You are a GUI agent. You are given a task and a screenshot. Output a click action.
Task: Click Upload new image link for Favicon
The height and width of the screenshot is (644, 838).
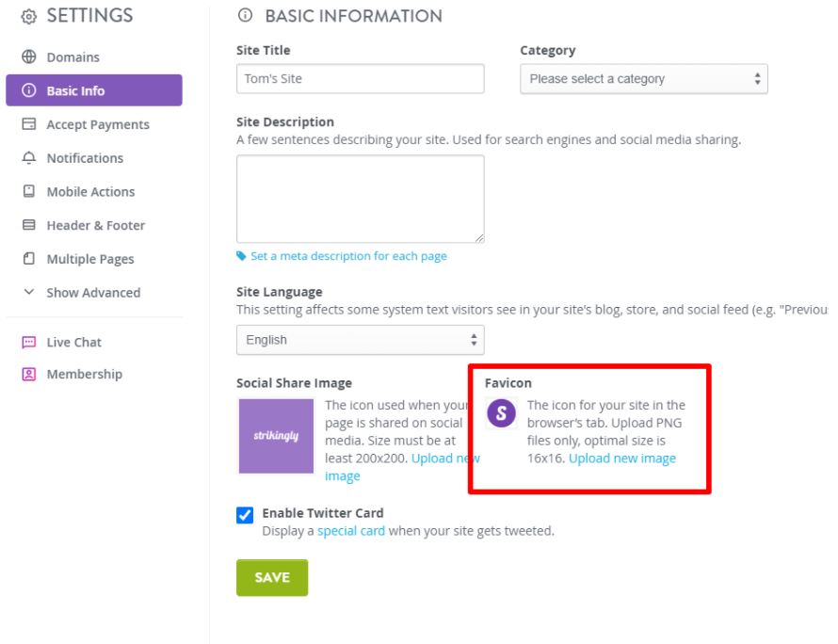point(621,459)
